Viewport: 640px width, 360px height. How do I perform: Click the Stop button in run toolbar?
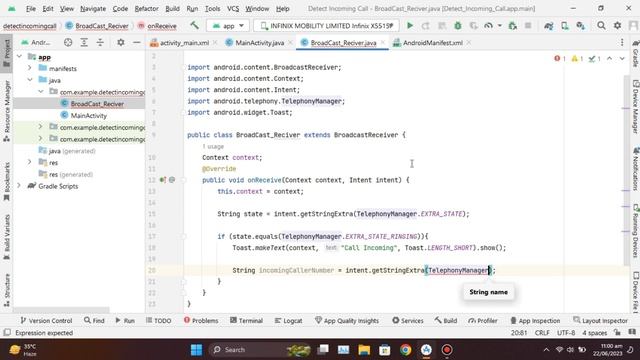tap(528, 26)
